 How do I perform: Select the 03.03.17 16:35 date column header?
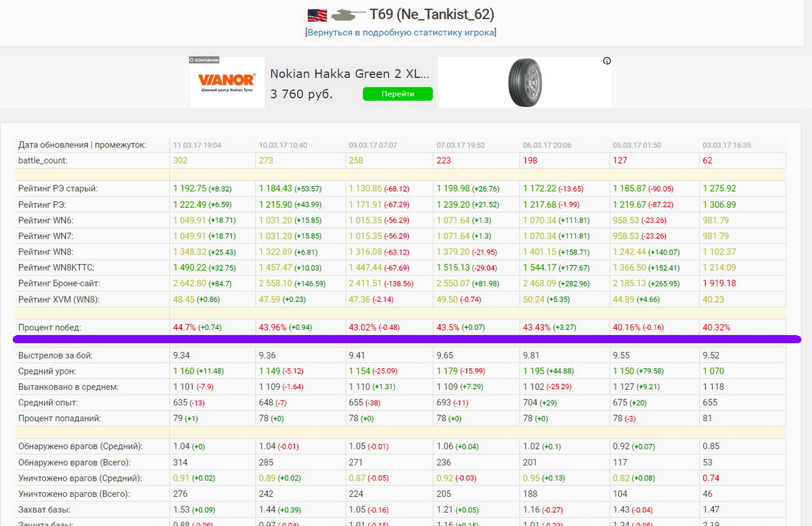click(727, 145)
